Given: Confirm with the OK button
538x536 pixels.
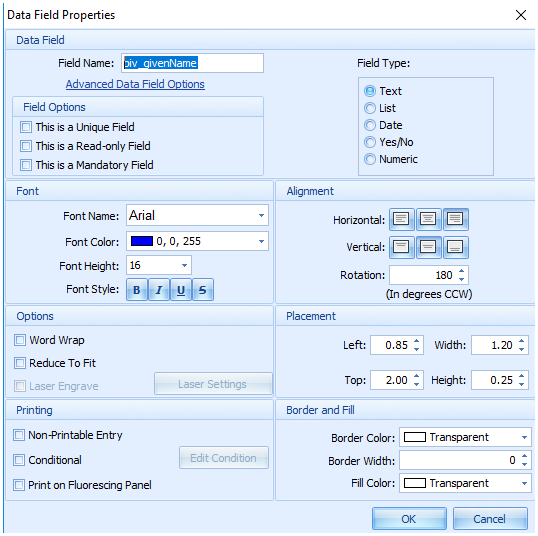Looking at the screenshot, I should pos(409,518).
